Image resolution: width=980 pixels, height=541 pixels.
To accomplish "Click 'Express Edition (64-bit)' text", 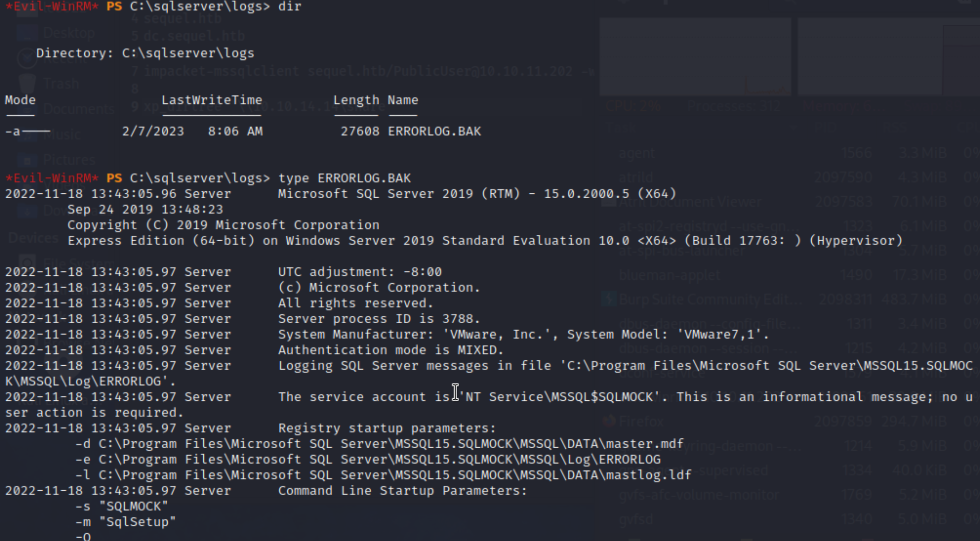I will tap(161, 241).
